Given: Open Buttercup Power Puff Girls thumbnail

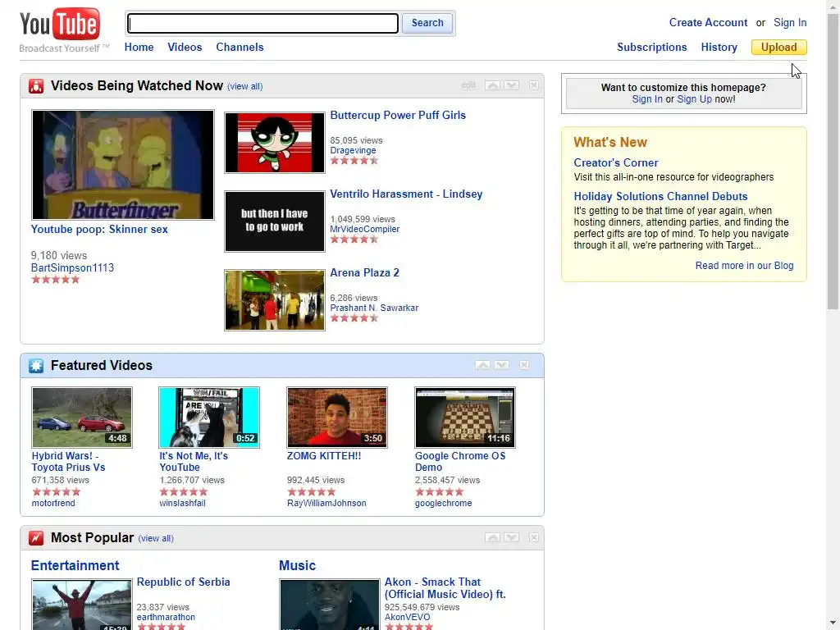Looking at the screenshot, I should 274,143.
